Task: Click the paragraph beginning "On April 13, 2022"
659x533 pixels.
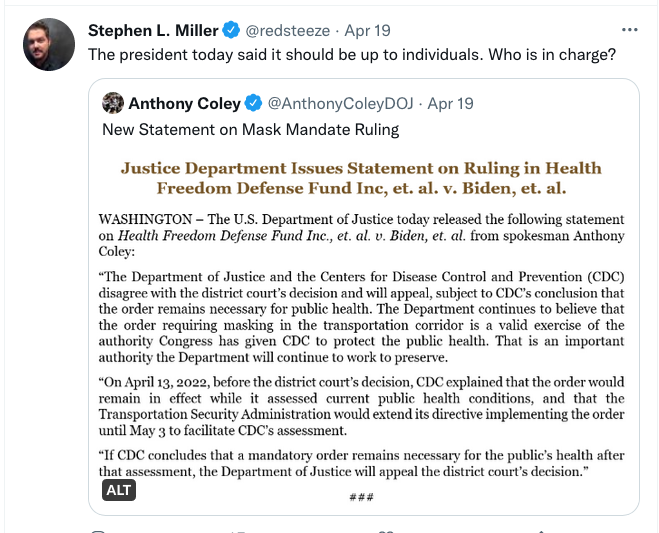Action: tap(361, 405)
